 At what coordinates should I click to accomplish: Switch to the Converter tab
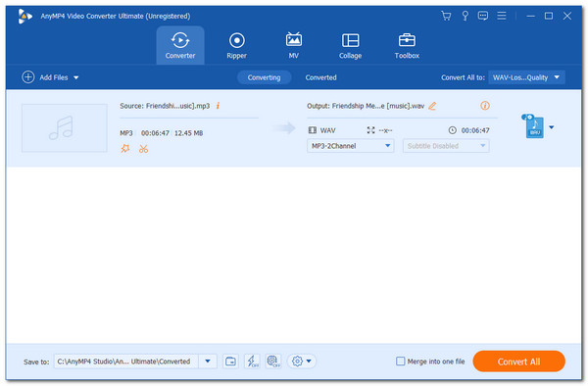tap(180, 45)
